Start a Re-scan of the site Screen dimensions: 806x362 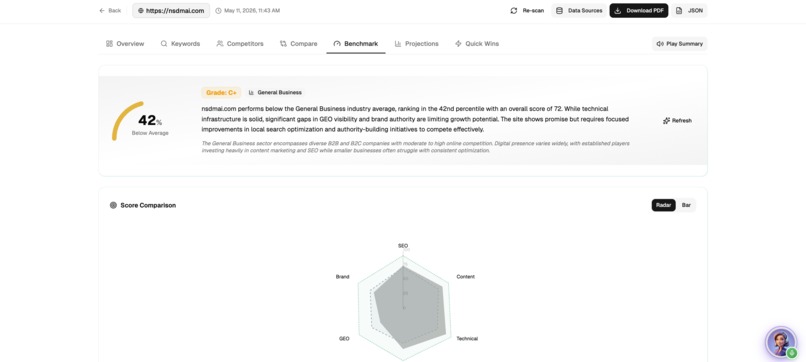527,10
